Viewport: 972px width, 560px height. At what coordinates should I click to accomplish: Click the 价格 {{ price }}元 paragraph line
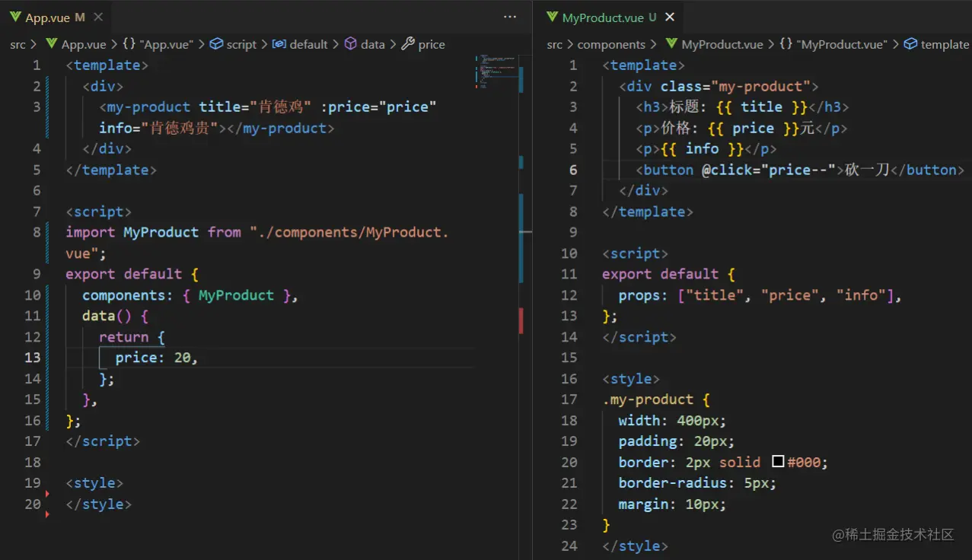click(x=741, y=128)
